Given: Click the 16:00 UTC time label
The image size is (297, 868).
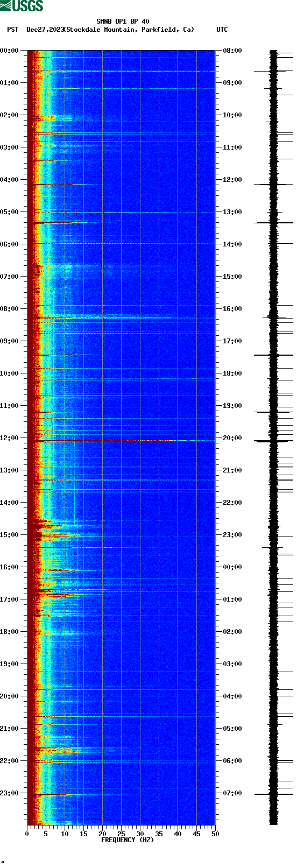Looking at the screenshot, I should (232, 309).
